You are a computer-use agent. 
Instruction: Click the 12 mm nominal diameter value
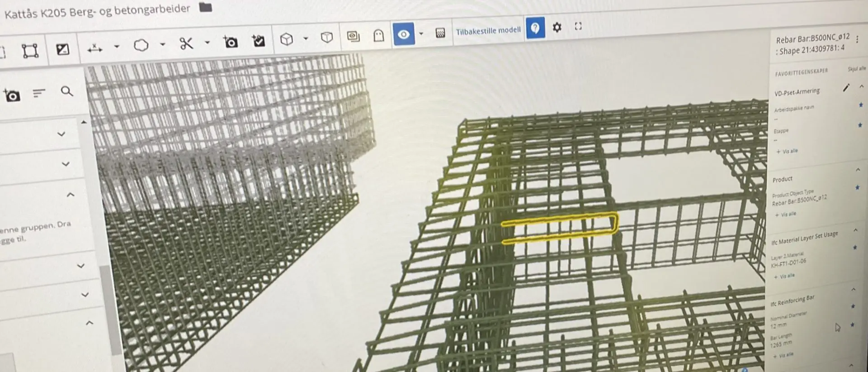(x=778, y=325)
